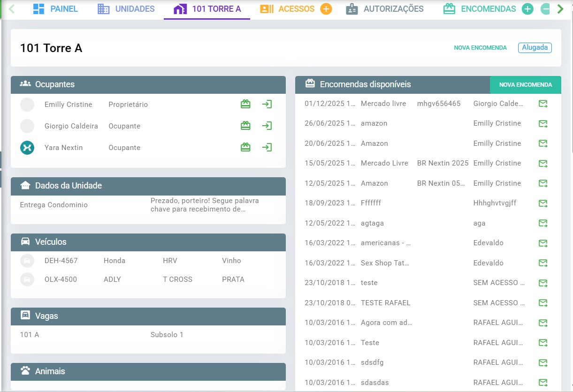Open the Painel tab

pyautogui.click(x=55, y=9)
